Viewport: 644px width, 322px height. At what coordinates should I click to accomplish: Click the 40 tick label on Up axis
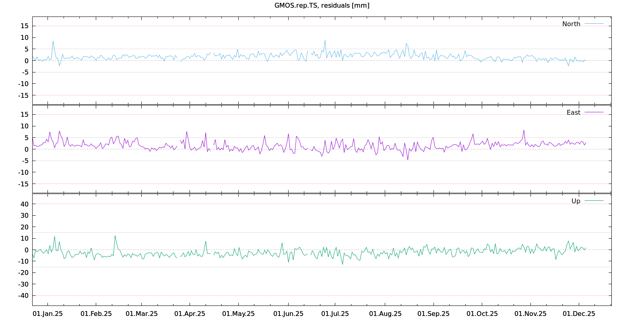[x=25, y=204]
